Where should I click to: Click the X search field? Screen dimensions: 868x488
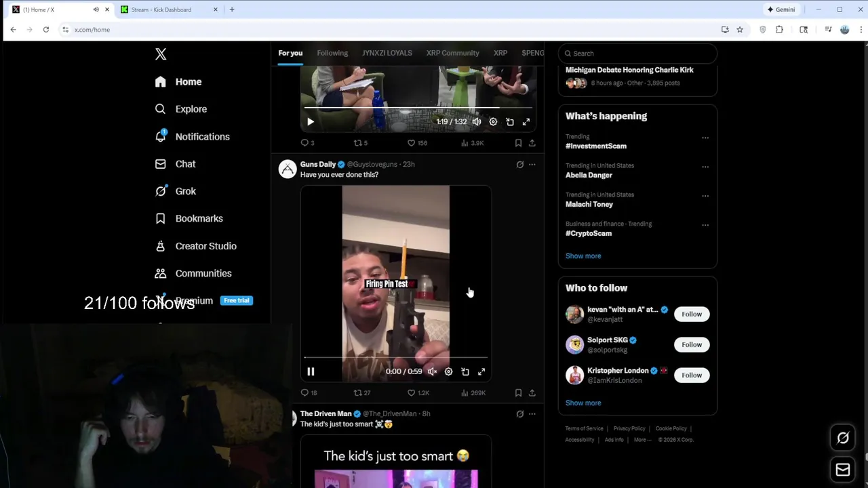(x=637, y=53)
